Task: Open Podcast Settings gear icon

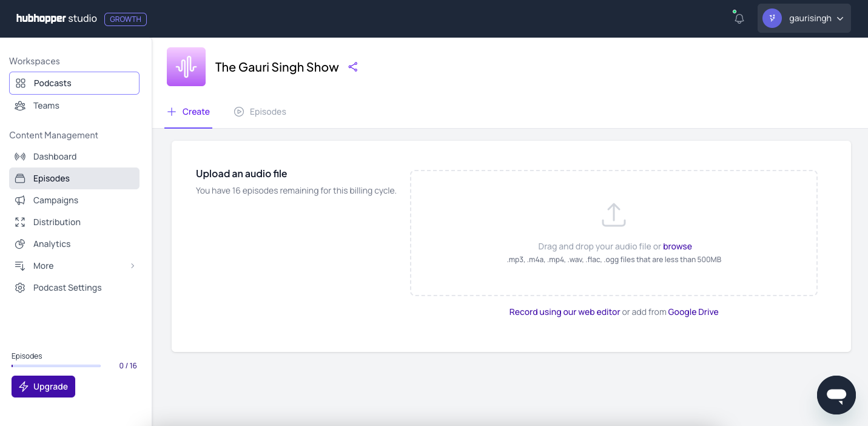Action: (x=20, y=287)
